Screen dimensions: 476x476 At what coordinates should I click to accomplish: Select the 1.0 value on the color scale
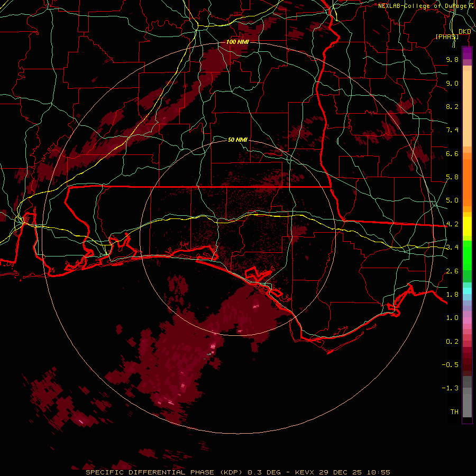coord(452,318)
